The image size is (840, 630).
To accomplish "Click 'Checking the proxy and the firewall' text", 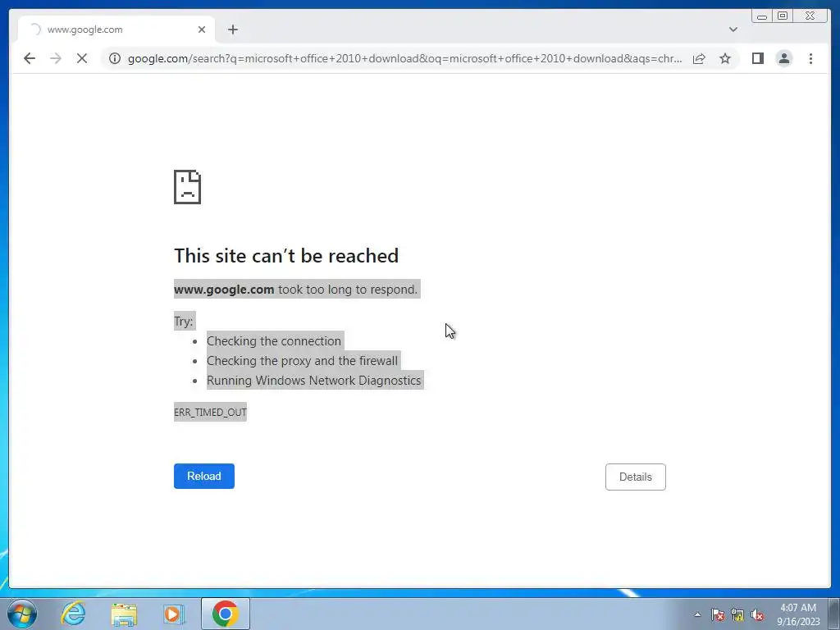I will pos(302,361).
